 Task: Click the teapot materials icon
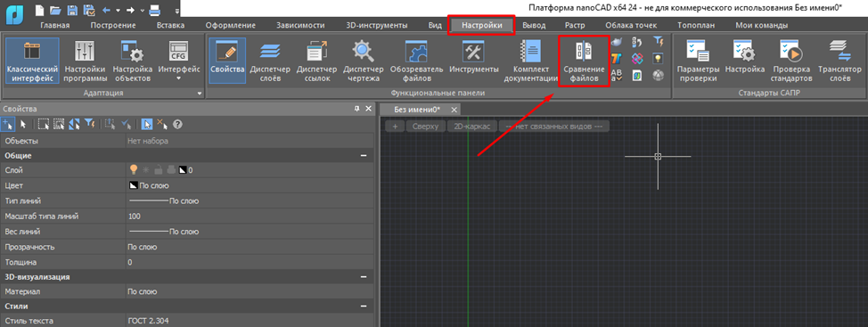coord(617,42)
